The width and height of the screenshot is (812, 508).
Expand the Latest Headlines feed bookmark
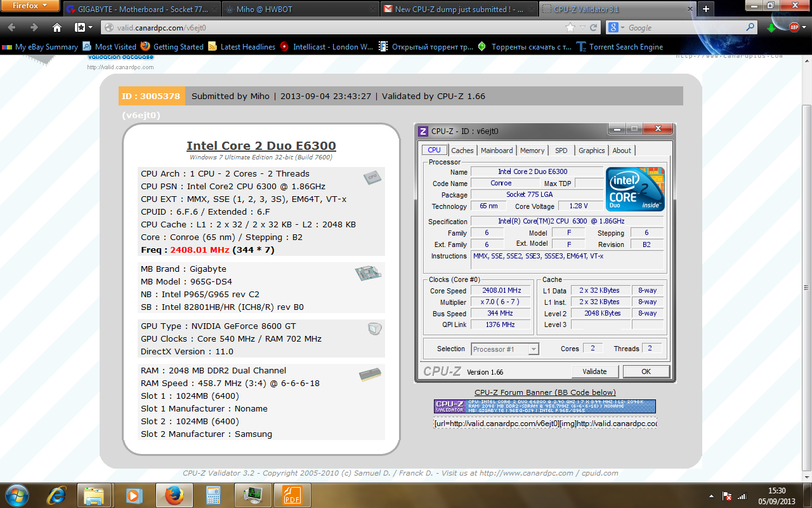(x=242, y=47)
